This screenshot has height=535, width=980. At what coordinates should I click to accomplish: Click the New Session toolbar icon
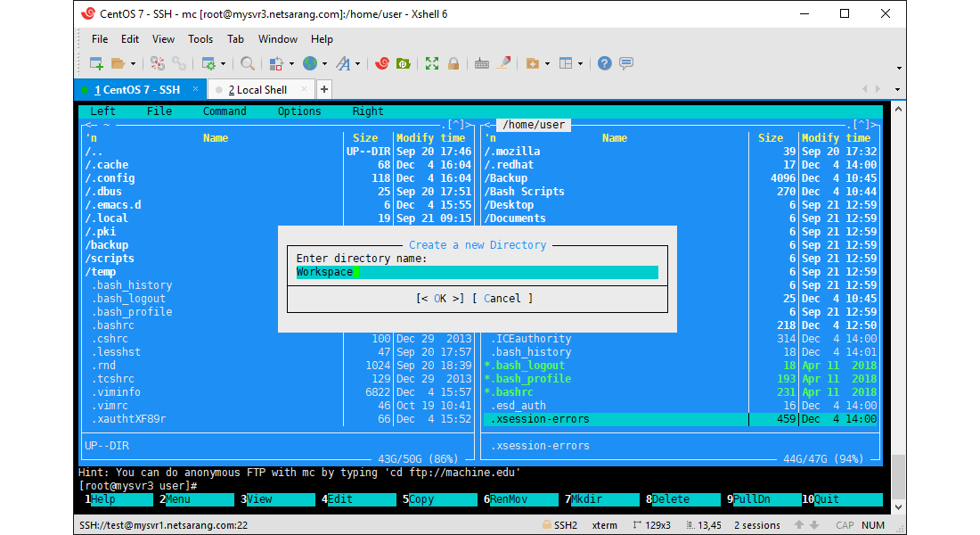[96, 63]
